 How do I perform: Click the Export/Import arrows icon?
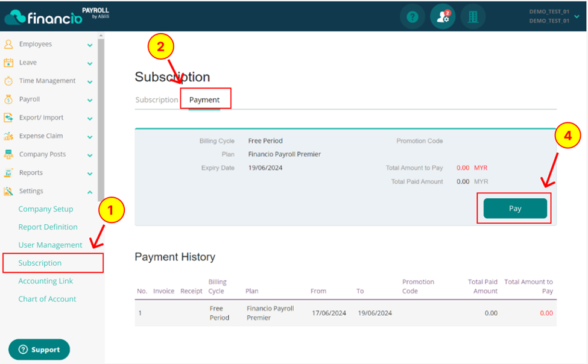[x=8, y=118]
